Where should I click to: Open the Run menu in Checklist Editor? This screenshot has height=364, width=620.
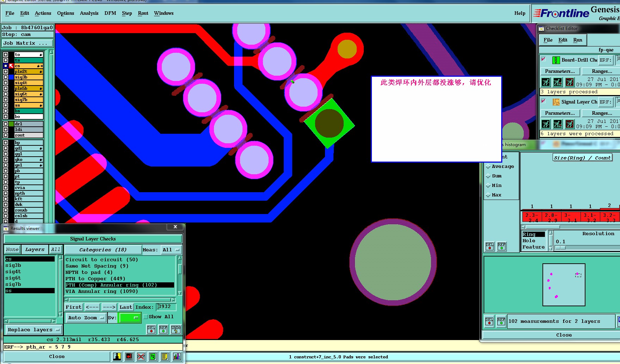(578, 40)
